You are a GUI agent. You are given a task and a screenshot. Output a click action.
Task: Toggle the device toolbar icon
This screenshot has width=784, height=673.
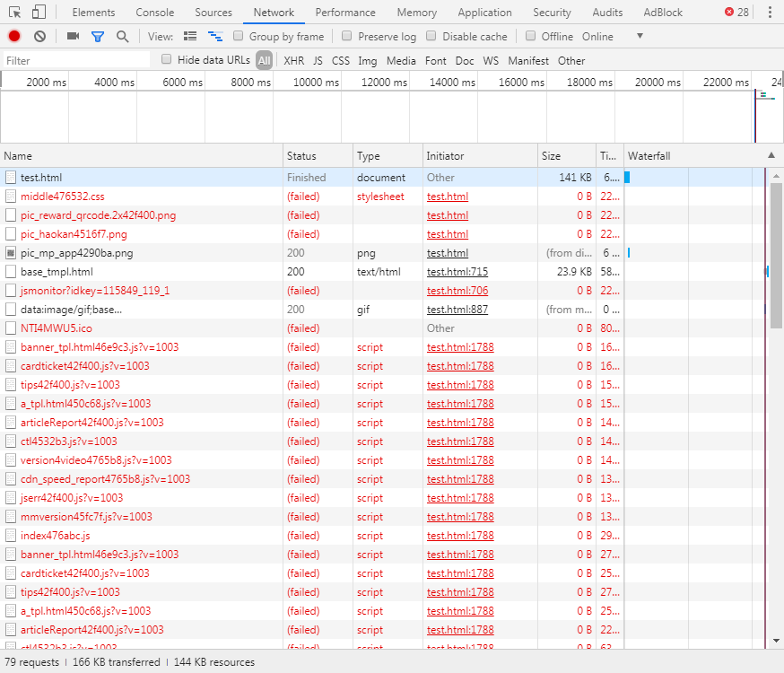39,13
